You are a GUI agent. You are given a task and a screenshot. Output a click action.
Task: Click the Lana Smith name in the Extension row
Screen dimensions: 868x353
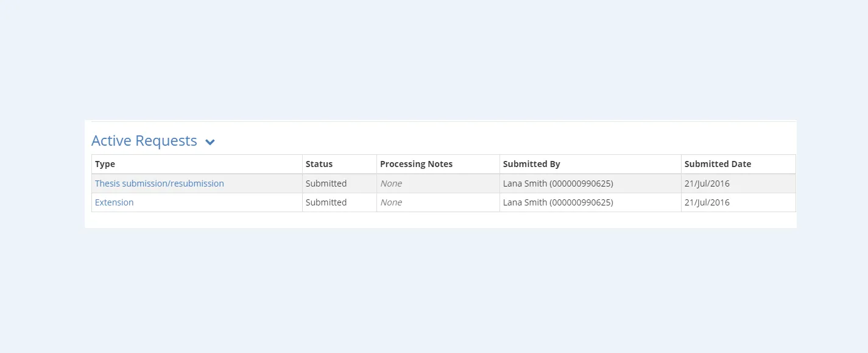[x=524, y=202]
